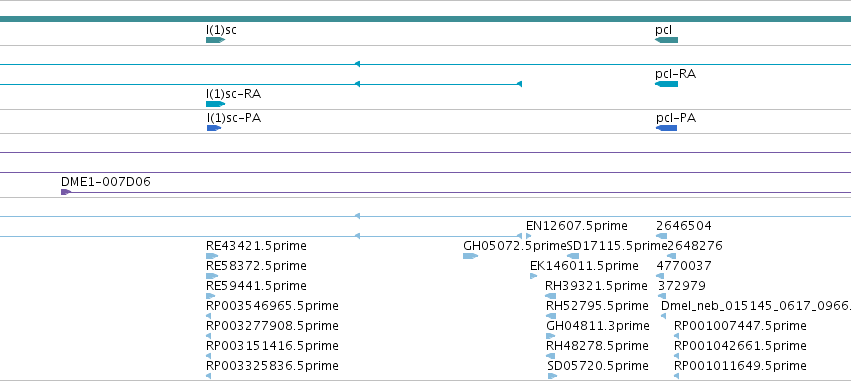Select the l(1)sc gene arrow glyph

[215, 40]
